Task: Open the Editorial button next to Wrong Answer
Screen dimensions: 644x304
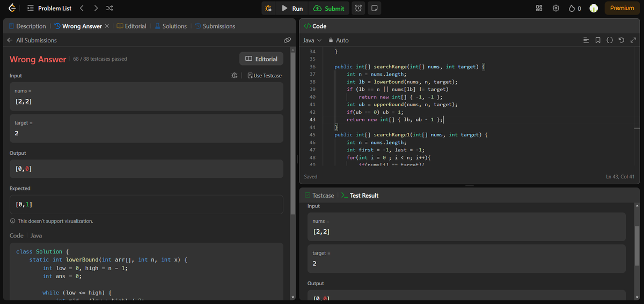Action: [x=261, y=59]
